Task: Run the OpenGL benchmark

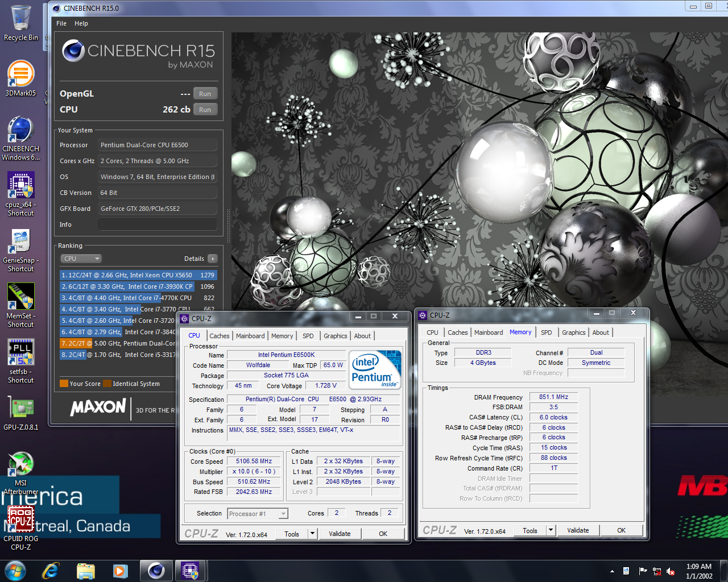Action: (205, 94)
